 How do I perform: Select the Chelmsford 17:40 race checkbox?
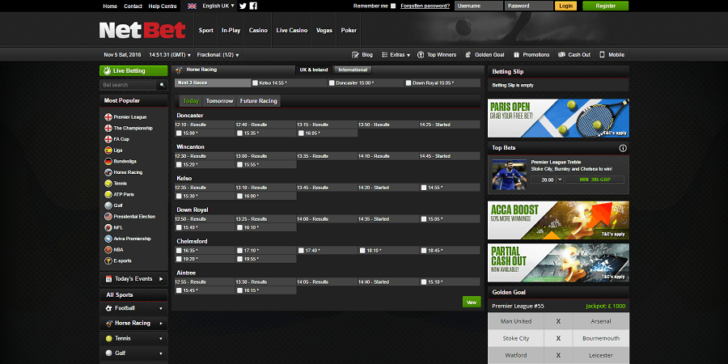click(x=301, y=250)
